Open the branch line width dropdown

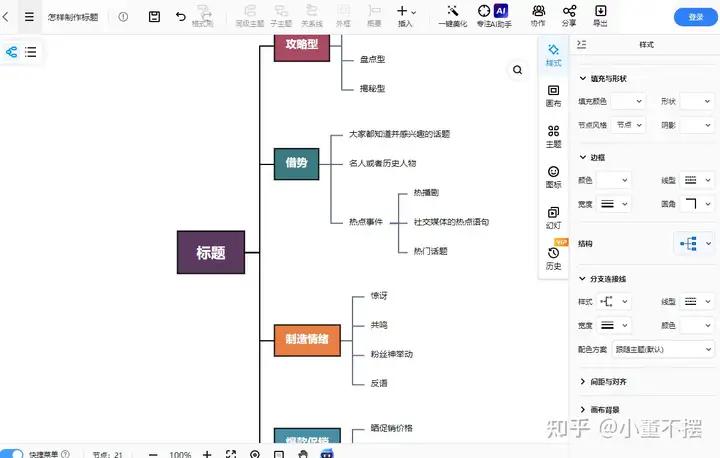coord(613,325)
